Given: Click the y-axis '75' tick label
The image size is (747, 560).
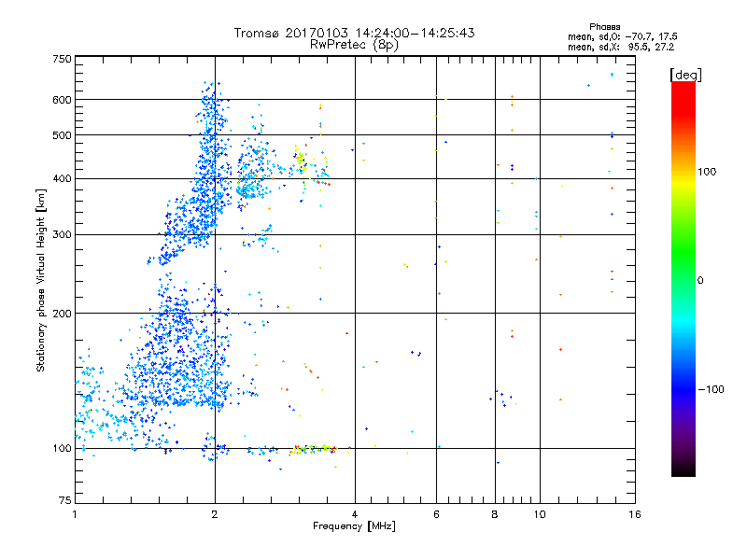Looking at the screenshot, I should click(65, 500).
